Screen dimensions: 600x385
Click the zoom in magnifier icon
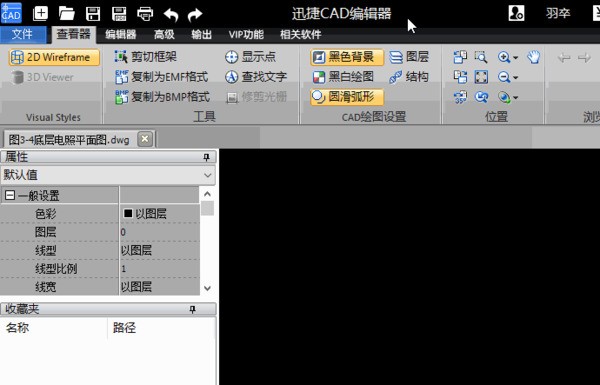coord(504,57)
